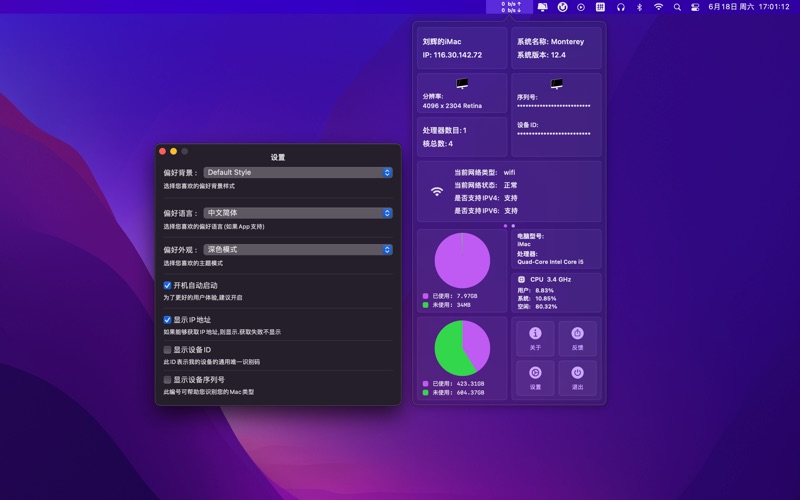The width and height of the screenshot is (800, 500).
Task: Click the masked 序列号 value
Action: pyautogui.click(x=554, y=106)
